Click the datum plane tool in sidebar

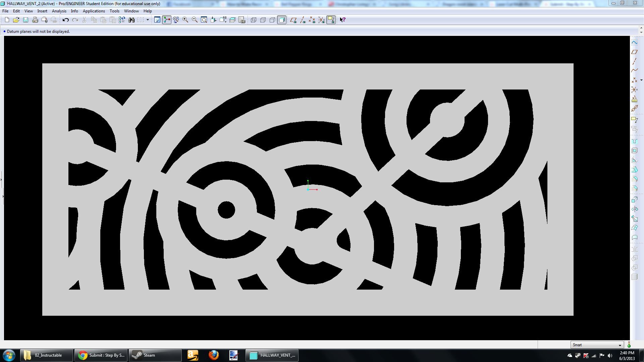tap(634, 52)
